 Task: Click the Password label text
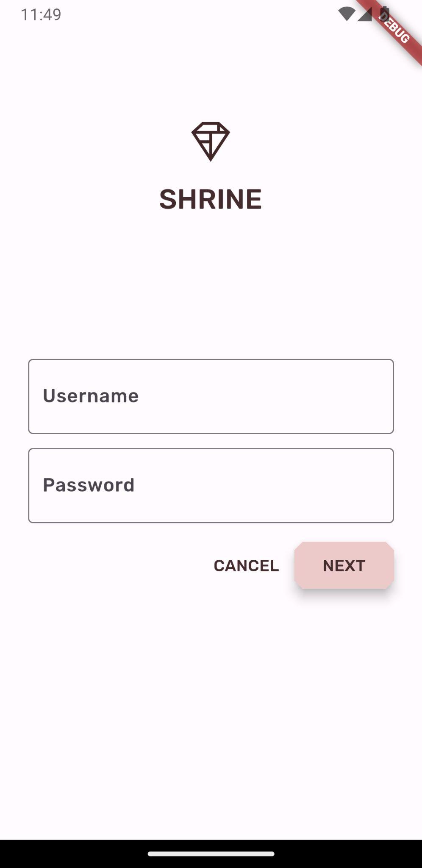click(x=89, y=485)
